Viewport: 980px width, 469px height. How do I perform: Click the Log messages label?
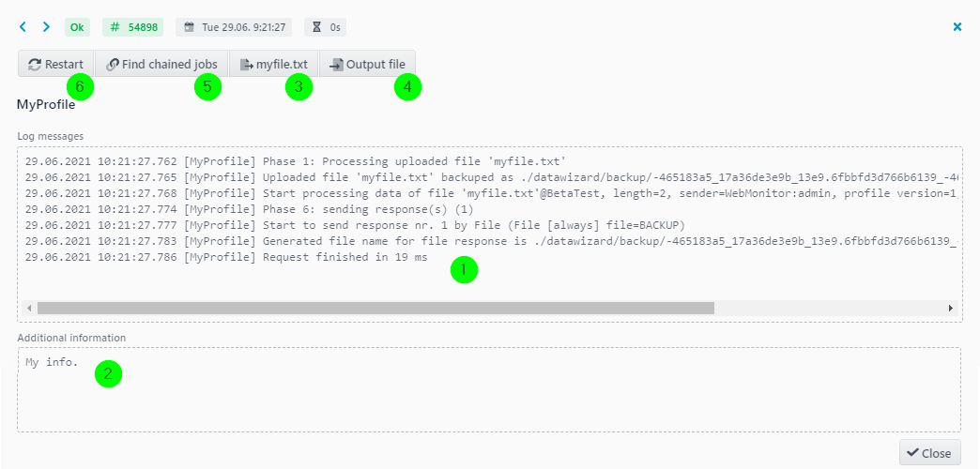[51, 135]
